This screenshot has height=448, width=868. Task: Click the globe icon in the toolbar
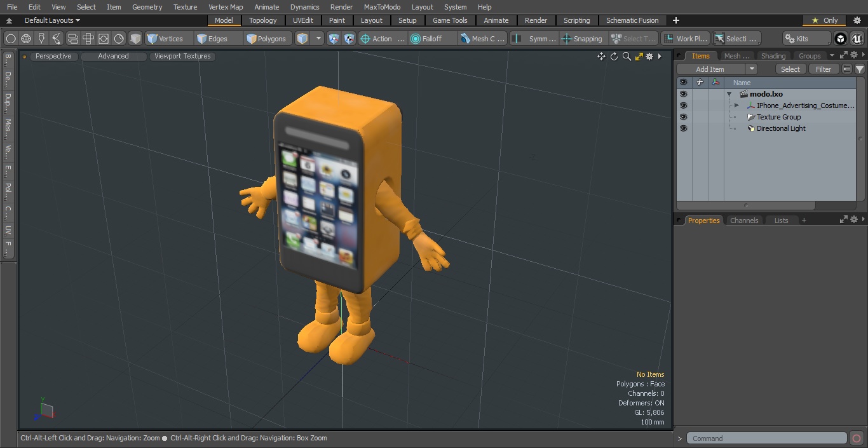click(26, 39)
